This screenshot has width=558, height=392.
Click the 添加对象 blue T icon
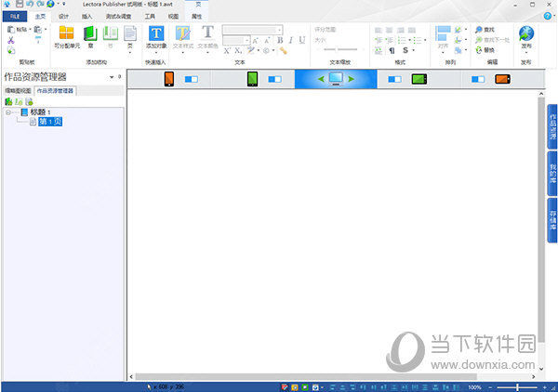(x=156, y=33)
